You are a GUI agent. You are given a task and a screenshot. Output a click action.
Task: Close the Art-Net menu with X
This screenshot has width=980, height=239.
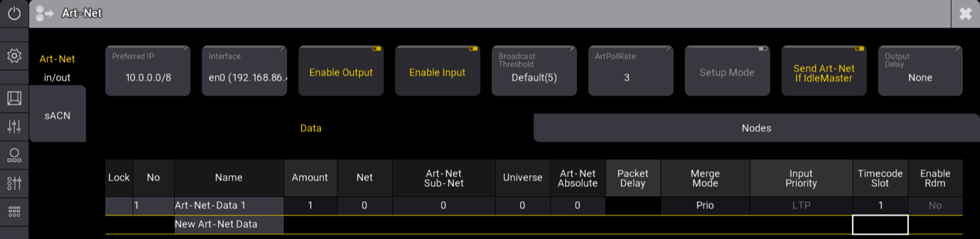965,13
